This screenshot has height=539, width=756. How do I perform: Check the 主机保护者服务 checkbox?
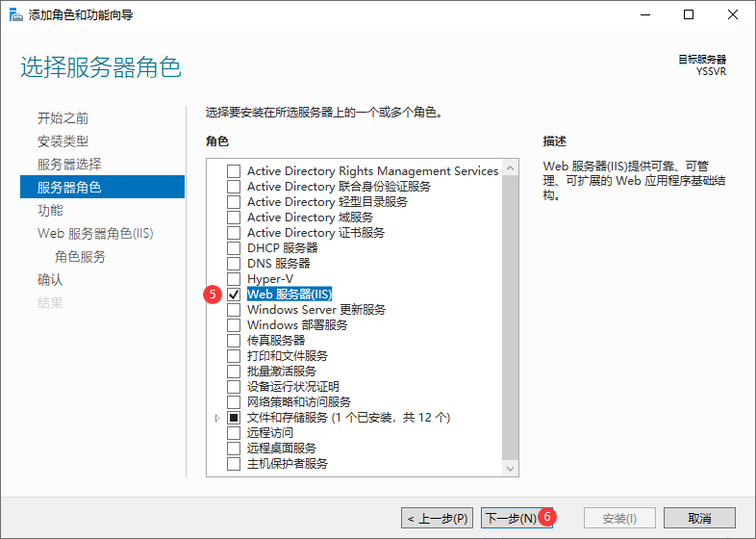point(234,464)
